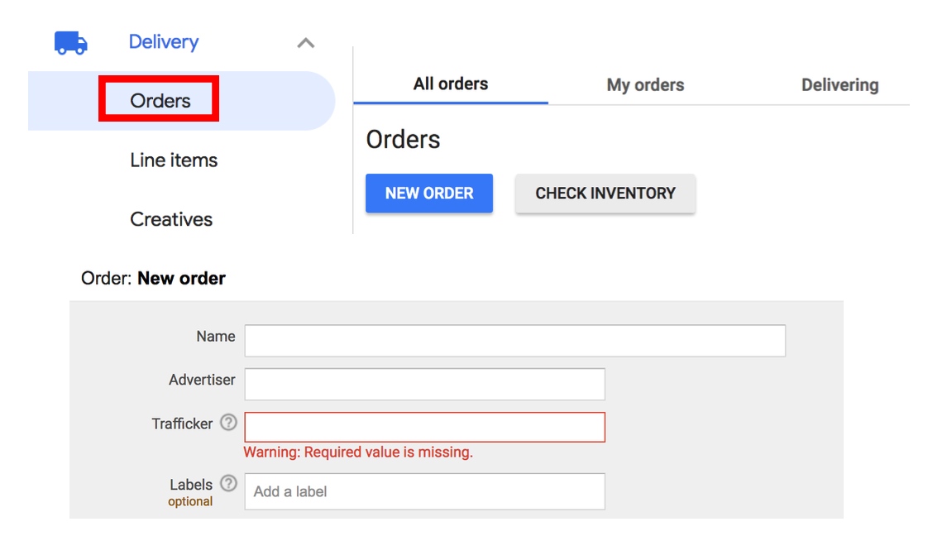Click the Order: New order title

click(153, 278)
